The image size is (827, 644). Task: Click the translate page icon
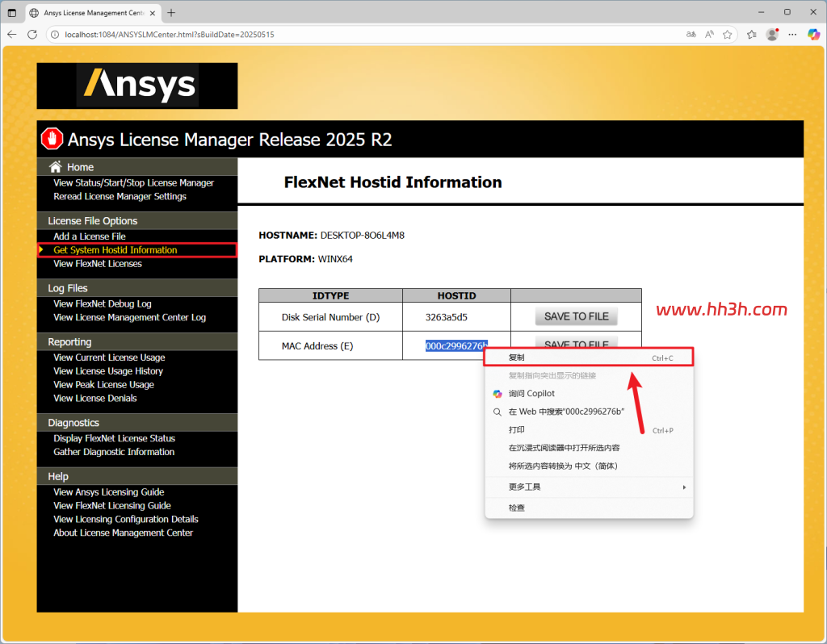click(691, 35)
